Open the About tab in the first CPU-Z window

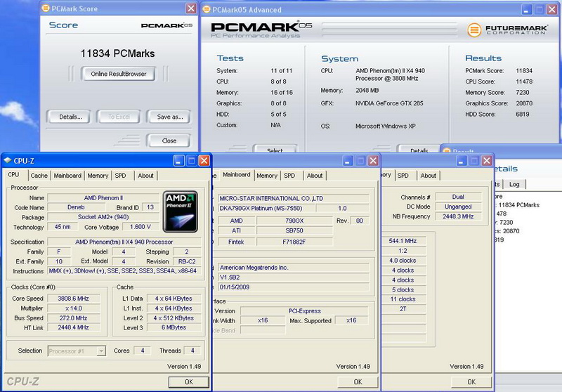point(145,176)
